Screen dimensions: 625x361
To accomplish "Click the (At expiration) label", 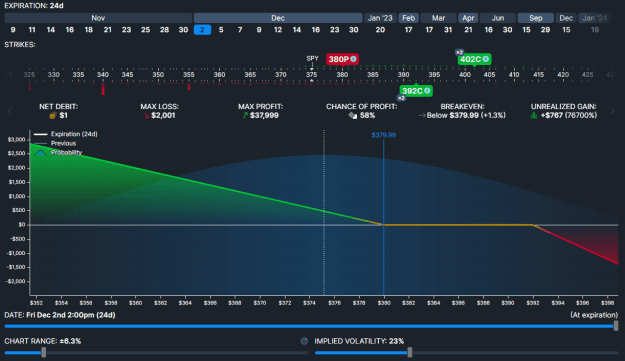I will (x=594, y=315).
